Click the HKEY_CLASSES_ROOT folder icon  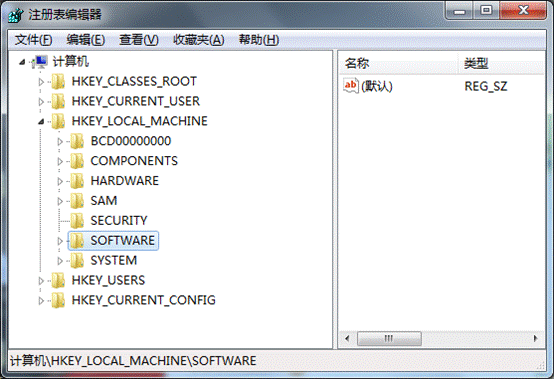click(x=58, y=82)
